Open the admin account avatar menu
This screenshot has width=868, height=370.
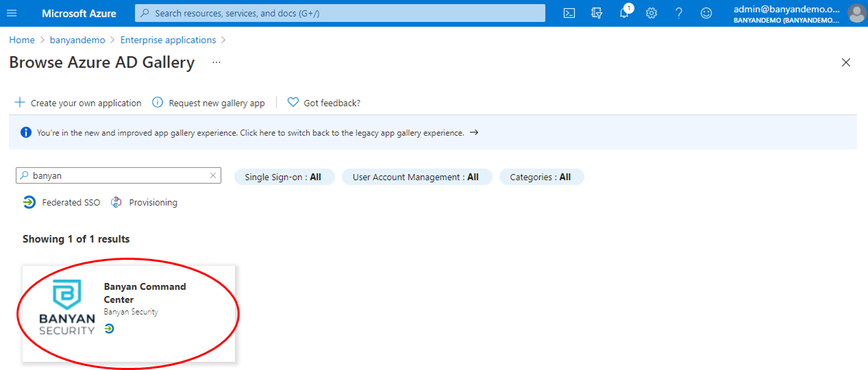[x=856, y=13]
